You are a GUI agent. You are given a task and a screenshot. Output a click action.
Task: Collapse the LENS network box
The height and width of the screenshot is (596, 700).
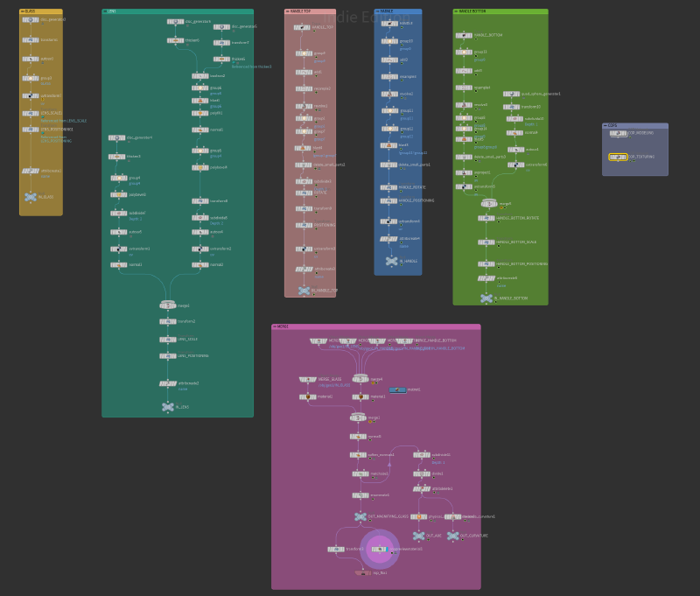[x=105, y=11]
